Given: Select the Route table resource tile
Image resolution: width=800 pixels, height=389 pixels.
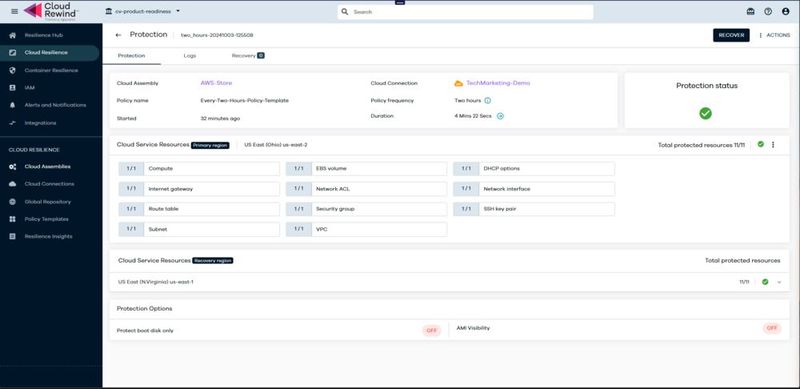Looking at the screenshot, I should click(x=199, y=209).
